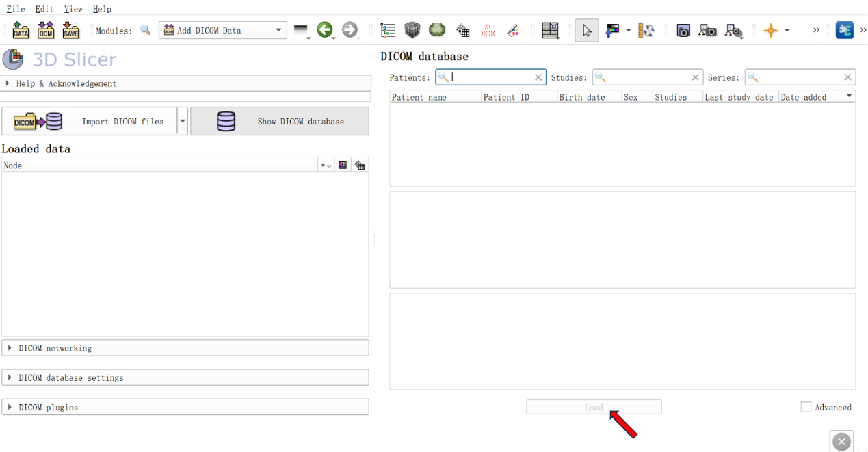Clear the Studies search field
Viewport: 868px width, 452px height.
(x=695, y=77)
